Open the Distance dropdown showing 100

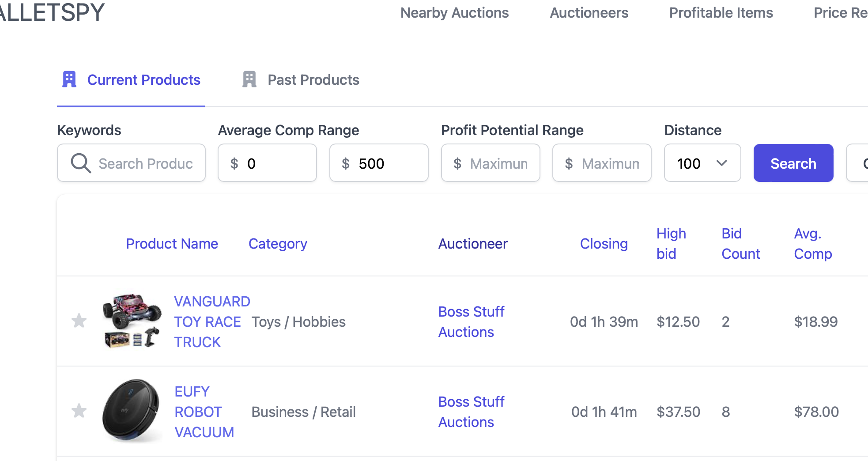coord(702,163)
